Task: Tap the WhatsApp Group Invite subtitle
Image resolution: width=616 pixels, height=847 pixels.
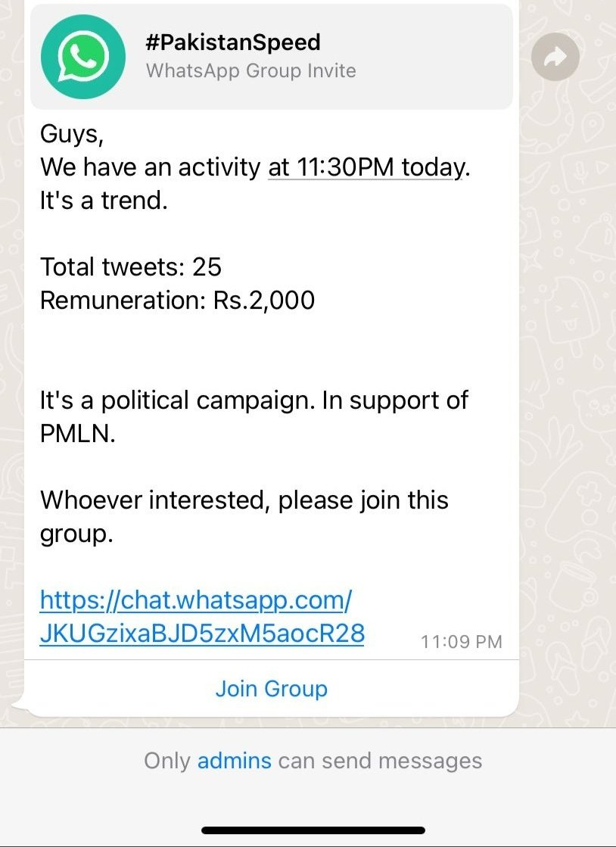Action: 251,70
